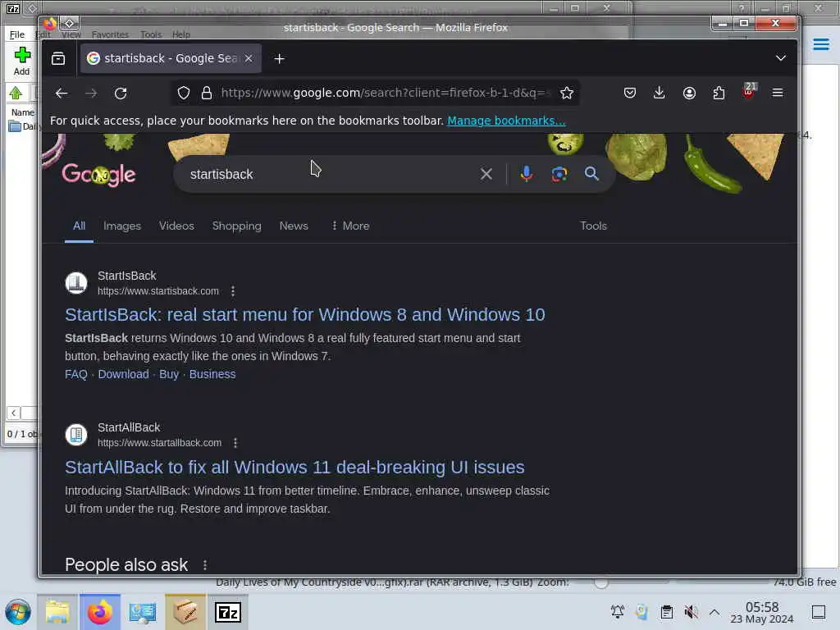Close the startisback Google Search tab
840x630 pixels.
click(x=249, y=58)
